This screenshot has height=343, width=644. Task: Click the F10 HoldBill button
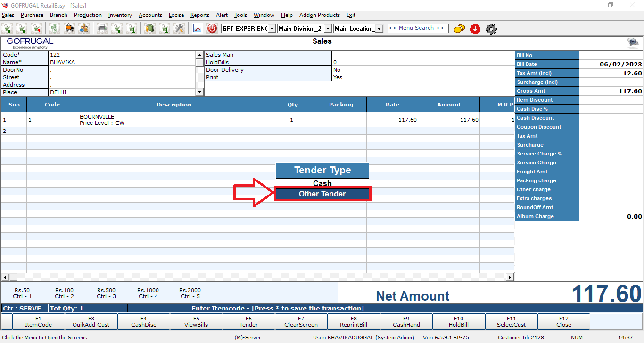click(x=459, y=321)
